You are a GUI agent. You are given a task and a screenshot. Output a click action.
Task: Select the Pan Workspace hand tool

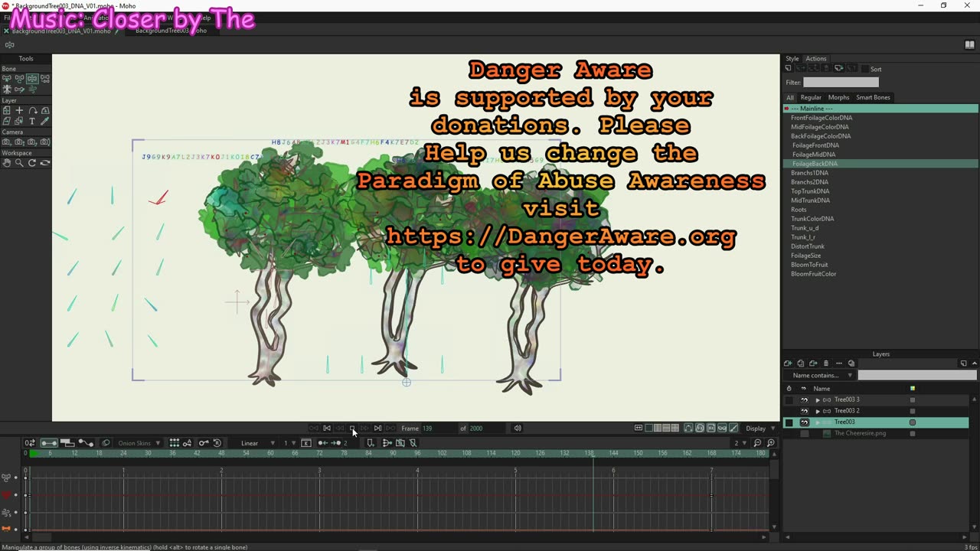6,162
